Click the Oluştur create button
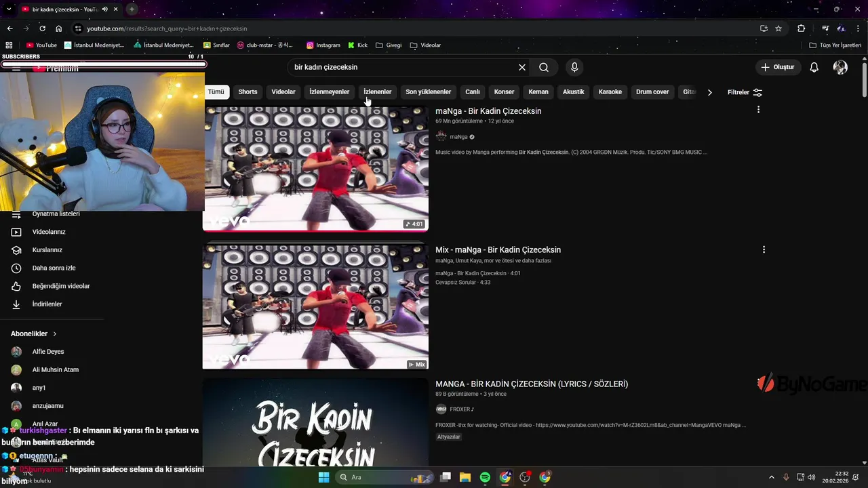 point(778,67)
